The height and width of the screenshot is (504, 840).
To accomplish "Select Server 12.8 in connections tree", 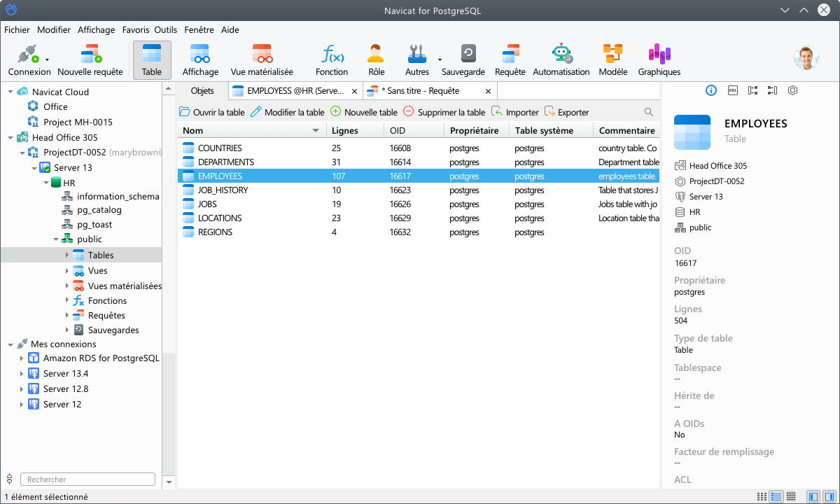I will [x=66, y=389].
